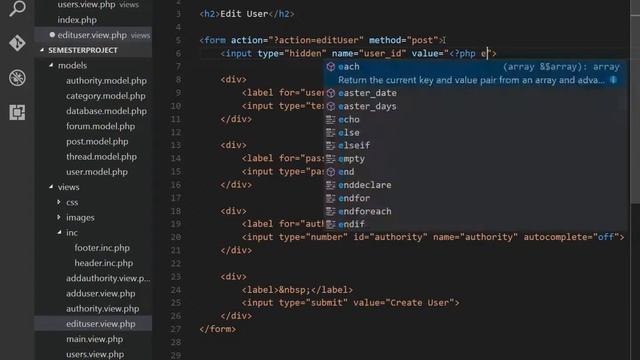Open thread.model.php file

pos(101,157)
